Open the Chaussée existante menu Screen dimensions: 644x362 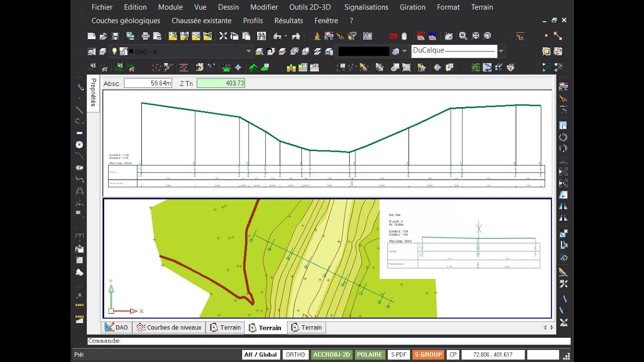point(202,21)
